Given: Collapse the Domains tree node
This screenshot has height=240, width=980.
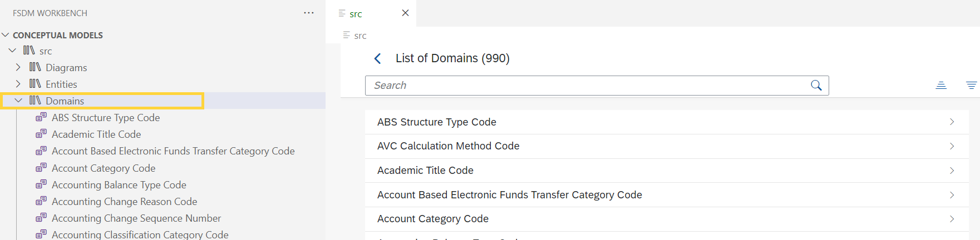Looking at the screenshot, I should coord(18,101).
